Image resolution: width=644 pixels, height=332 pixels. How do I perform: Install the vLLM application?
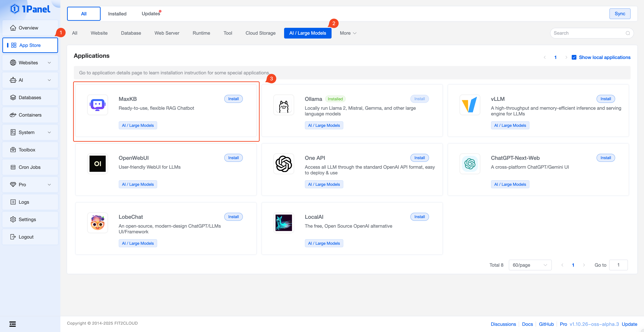click(x=605, y=99)
